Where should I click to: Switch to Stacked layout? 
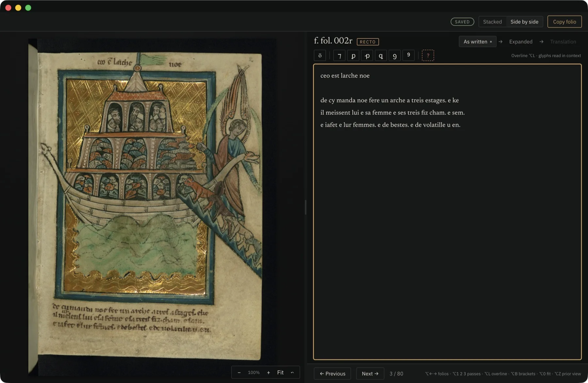coord(492,22)
